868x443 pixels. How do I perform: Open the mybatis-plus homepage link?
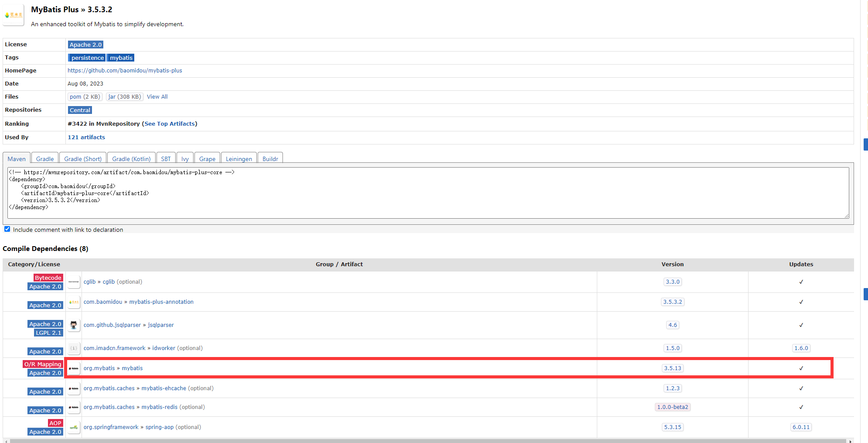[x=125, y=70]
